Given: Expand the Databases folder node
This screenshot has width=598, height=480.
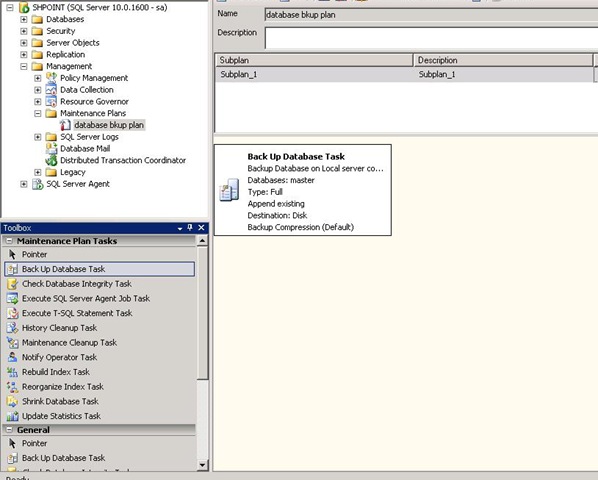Looking at the screenshot, I should tap(24, 19).
